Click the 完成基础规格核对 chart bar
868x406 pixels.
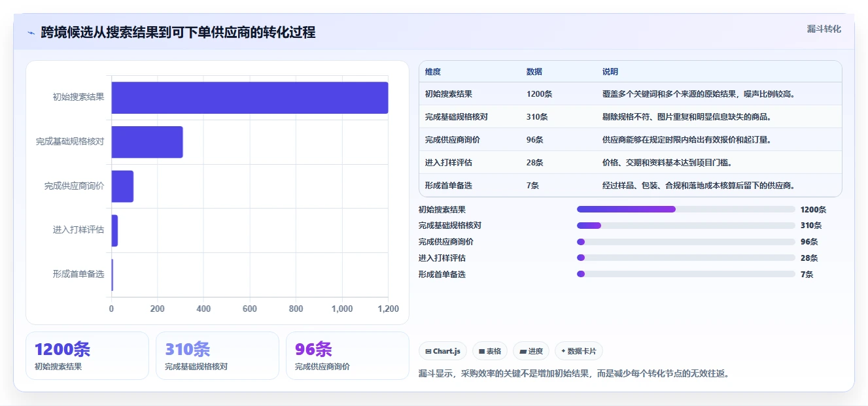pos(147,142)
